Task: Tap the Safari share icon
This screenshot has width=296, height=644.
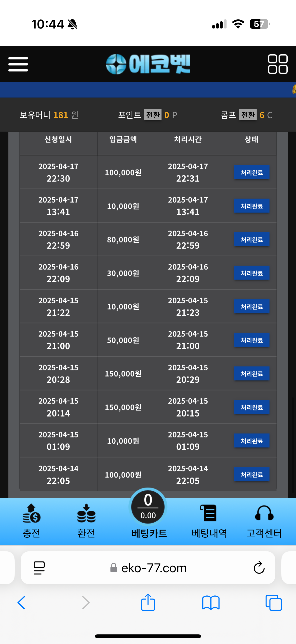Action: 148,603
